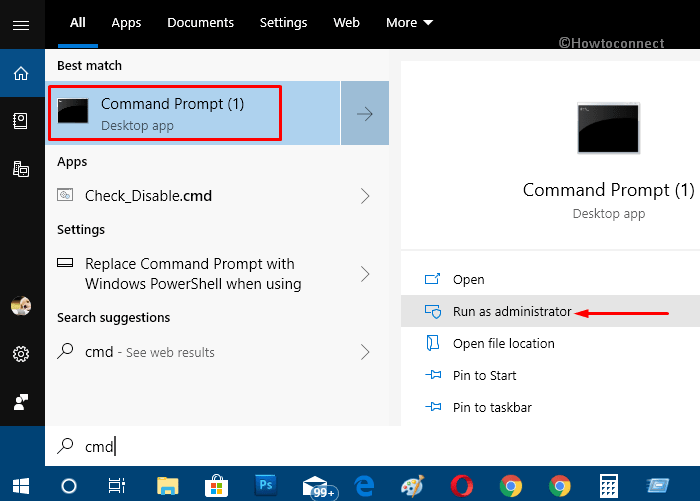
Task: Expand Command Prompt details with the arrow
Action: 365,113
